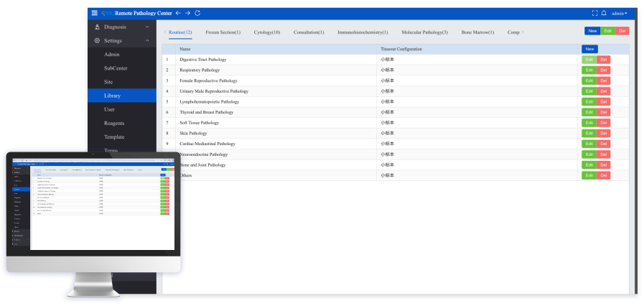Delete Cardiac/Mediastinal Pathology row
Image resolution: width=644 pixels, height=306 pixels.
click(603, 144)
